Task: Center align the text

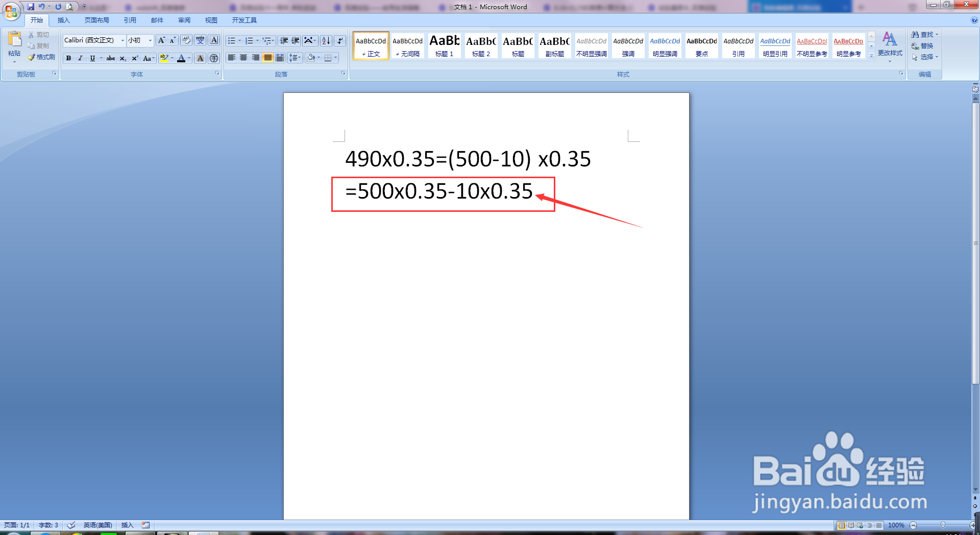Action: click(x=243, y=58)
